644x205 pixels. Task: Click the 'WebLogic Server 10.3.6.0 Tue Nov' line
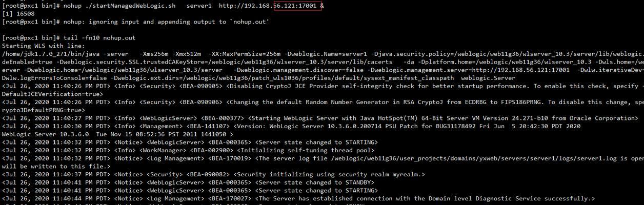click(117, 134)
